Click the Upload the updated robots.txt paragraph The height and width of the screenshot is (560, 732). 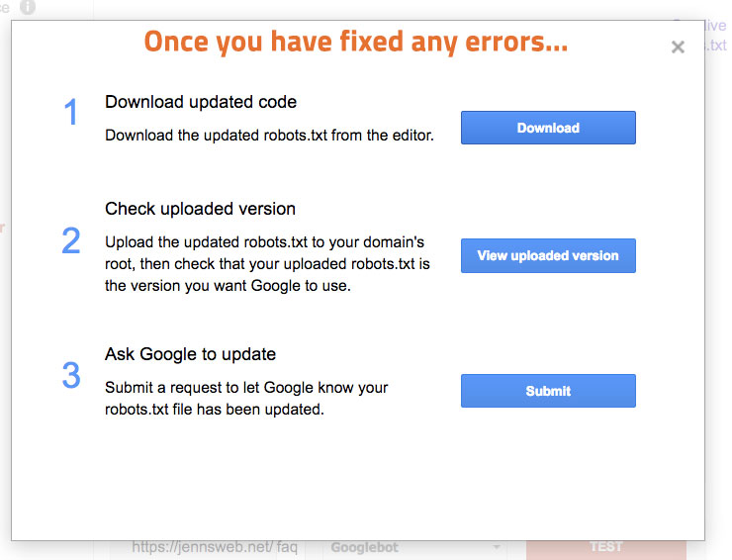click(x=267, y=264)
